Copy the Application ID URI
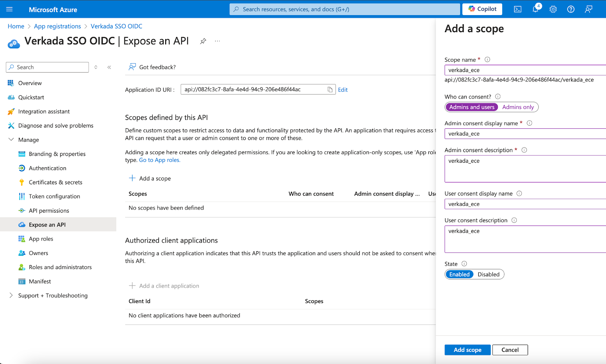606x364 pixels. [x=330, y=90]
